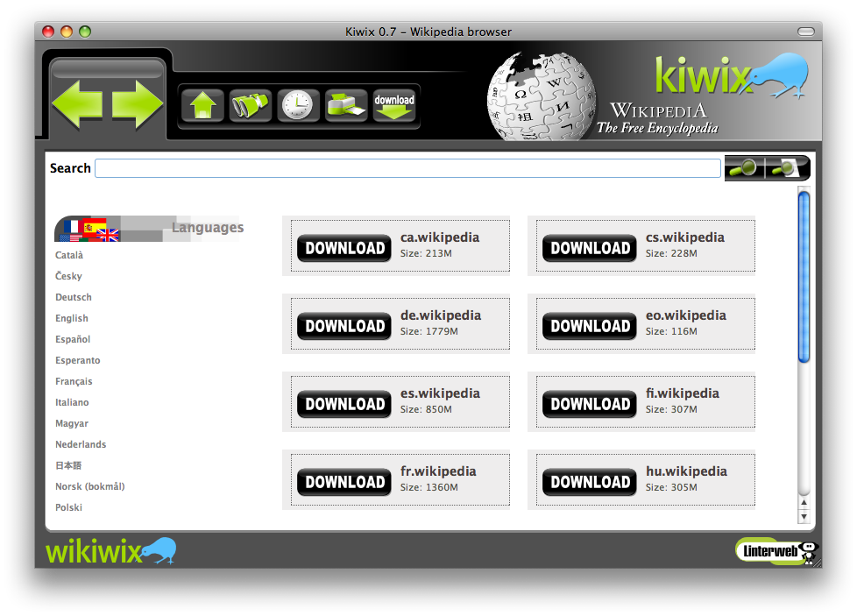
Task: Select Français language link
Action: click(x=74, y=381)
